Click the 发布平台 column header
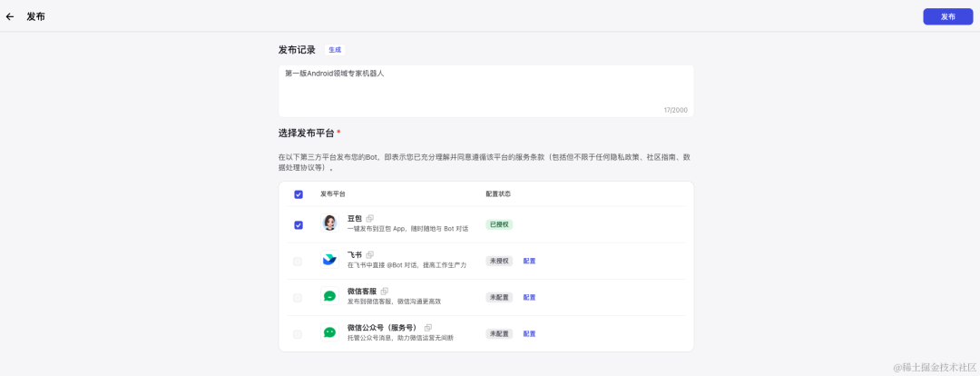The image size is (980, 376). [x=333, y=194]
